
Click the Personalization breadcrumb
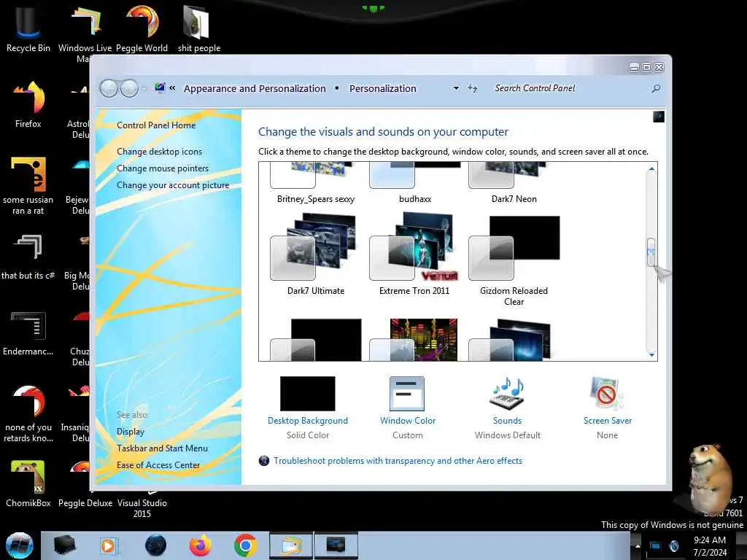tap(382, 88)
